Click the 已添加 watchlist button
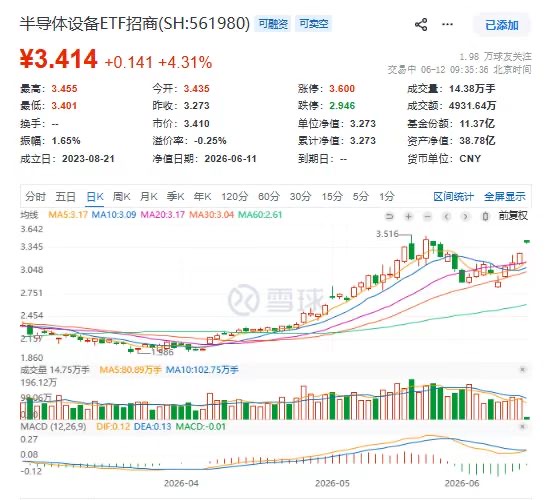The image size is (555, 500). 502,25
